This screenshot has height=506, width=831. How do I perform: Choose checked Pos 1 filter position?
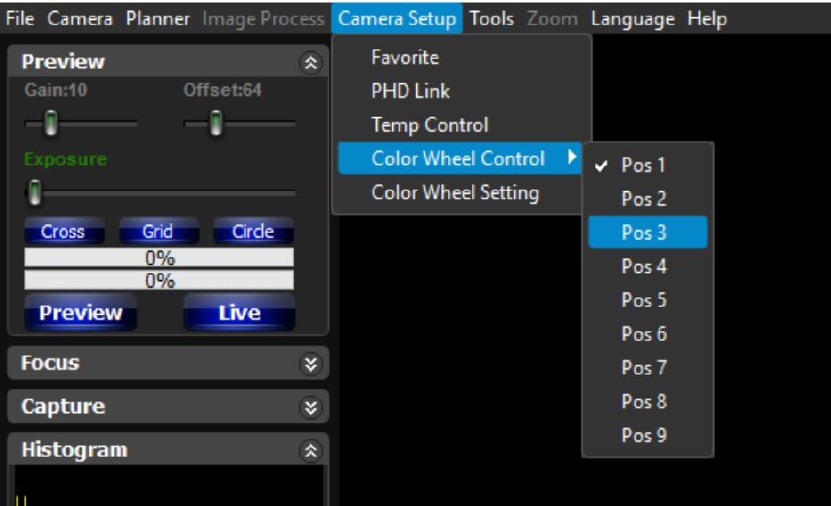pos(644,165)
